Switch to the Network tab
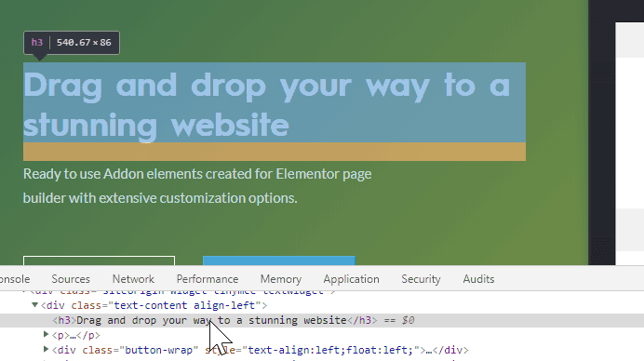644x361 pixels. pos(133,279)
